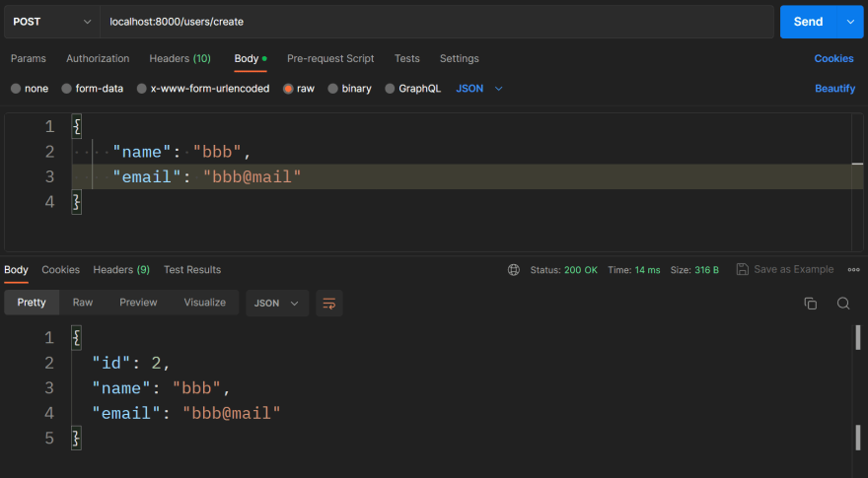868x478 pixels.
Task: Open the request Settings tab
Action: tap(459, 59)
